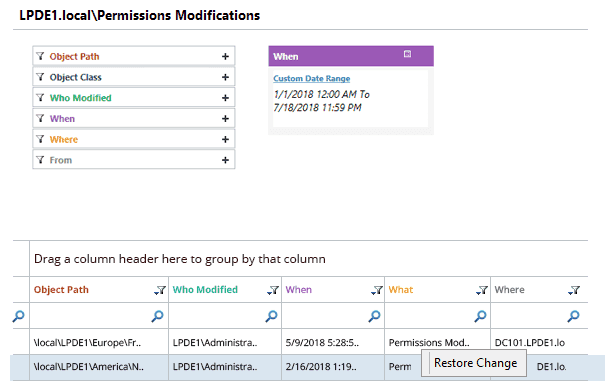This screenshot has height=382, width=612.
Task: Select the When filter row in the filter list
Action: click(133, 119)
